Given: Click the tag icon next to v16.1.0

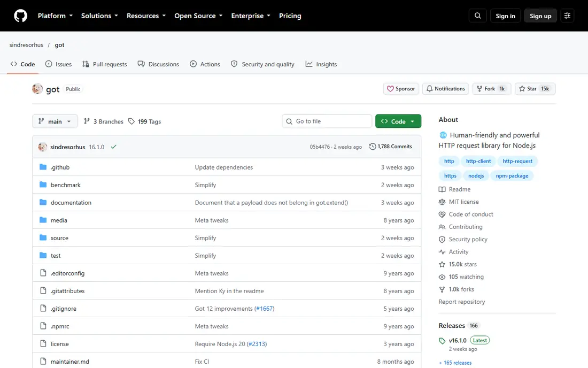Looking at the screenshot, I should pos(442,341).
